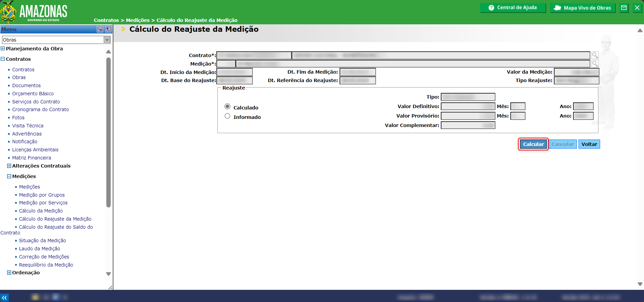
Task: Click Contratos breadcrumb link
Action: (106, 20)
